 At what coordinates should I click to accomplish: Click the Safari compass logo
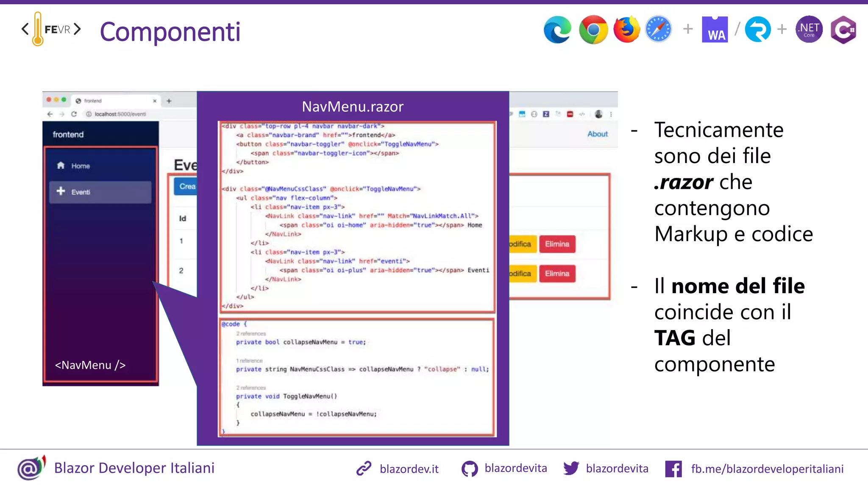[659, 29]
